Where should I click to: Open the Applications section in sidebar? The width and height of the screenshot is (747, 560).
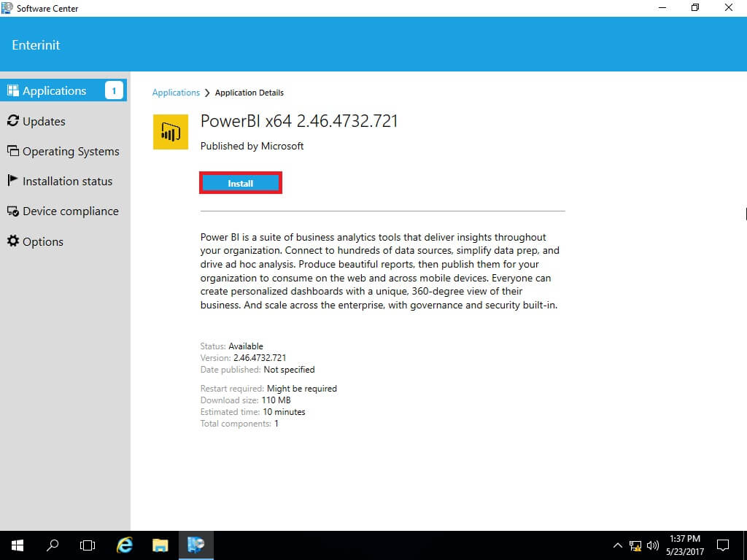click(63, 90)
